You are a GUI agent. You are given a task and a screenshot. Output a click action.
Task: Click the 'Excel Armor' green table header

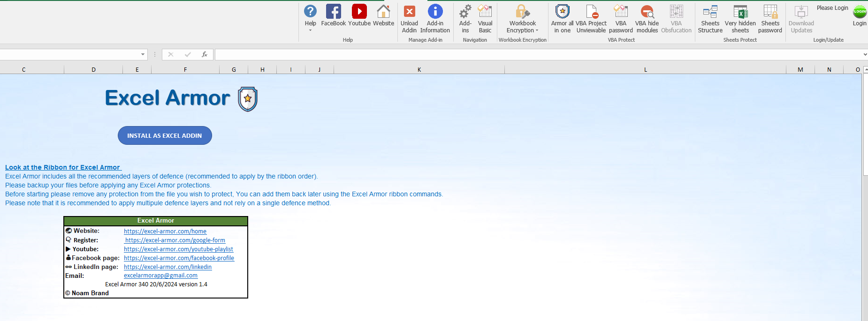[155, 221]
